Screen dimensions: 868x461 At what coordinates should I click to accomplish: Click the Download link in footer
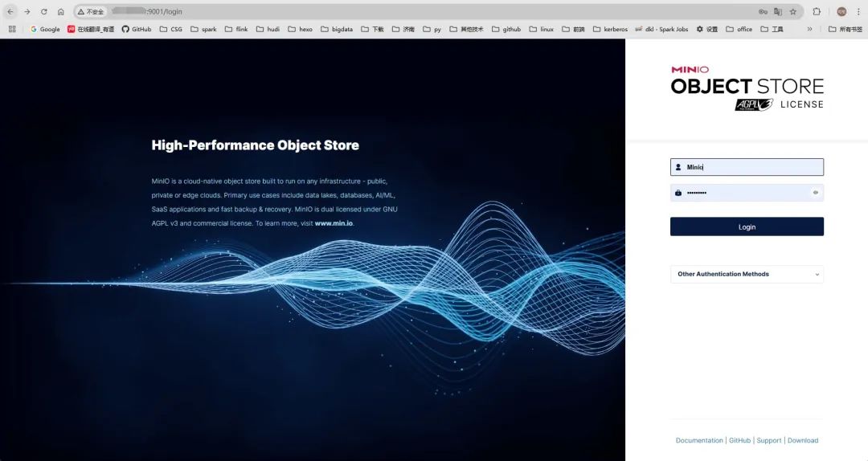803,440
